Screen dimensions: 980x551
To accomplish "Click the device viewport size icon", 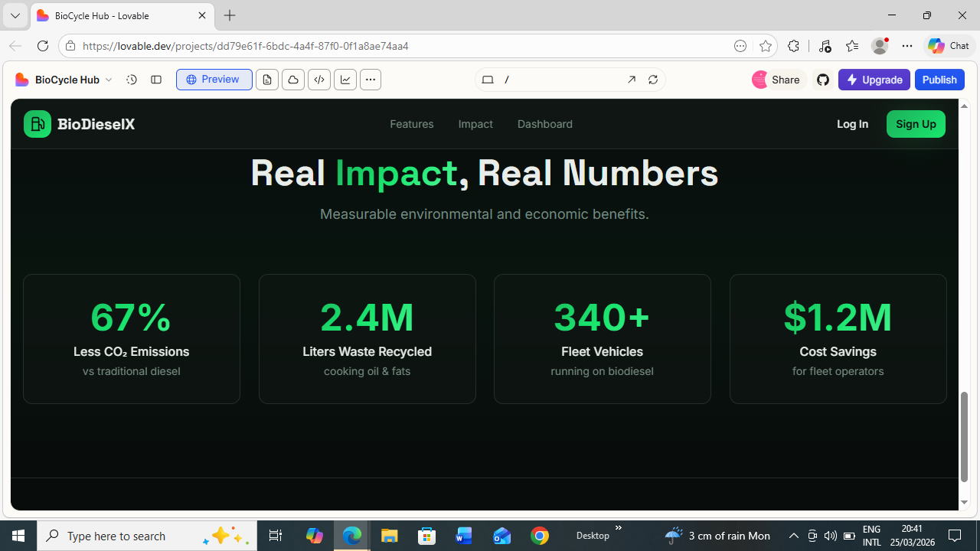I will pos(488,80).
